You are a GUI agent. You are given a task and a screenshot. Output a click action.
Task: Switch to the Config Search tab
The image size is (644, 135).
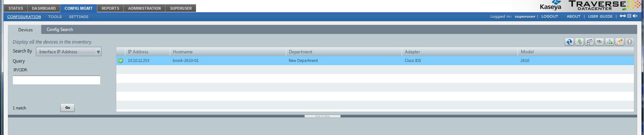(x=60, y=30)
